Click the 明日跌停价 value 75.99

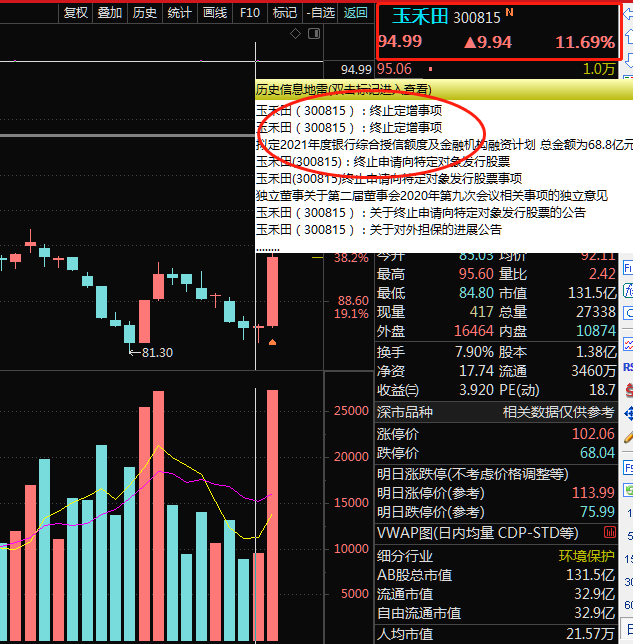coord(597,511)
